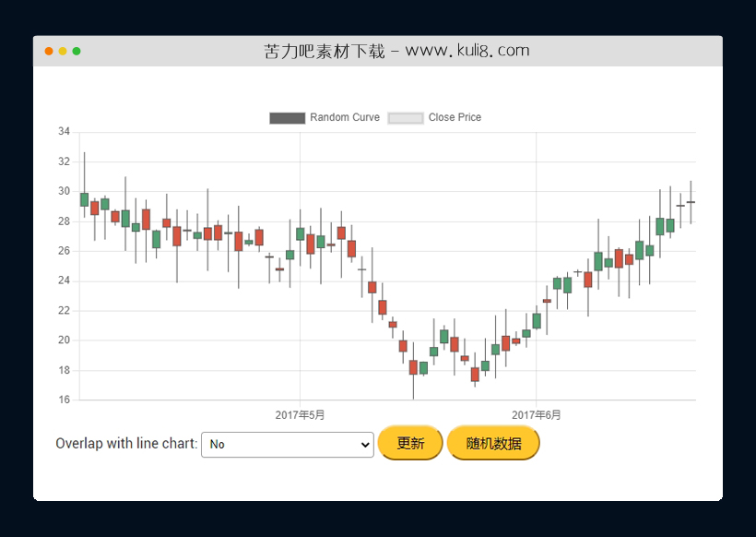Click the yellow dot in the title bar

point(63,51)
